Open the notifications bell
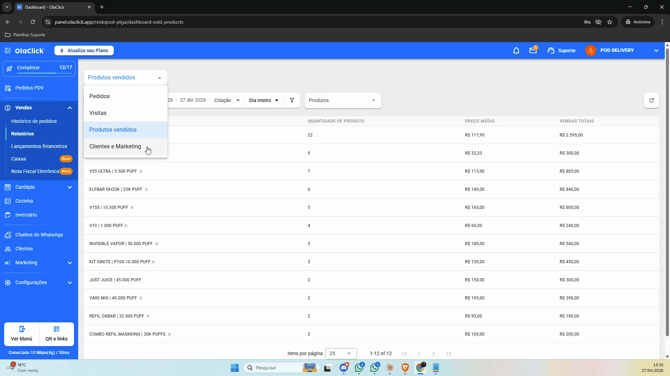The image size is (670, 376). pos(516,50)
